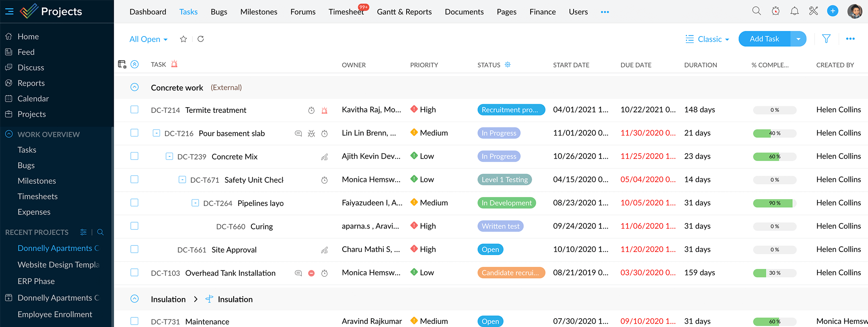Open comments on Overhead Tank Installation
Screen dimensions: 868x327
tap(298, 273)
